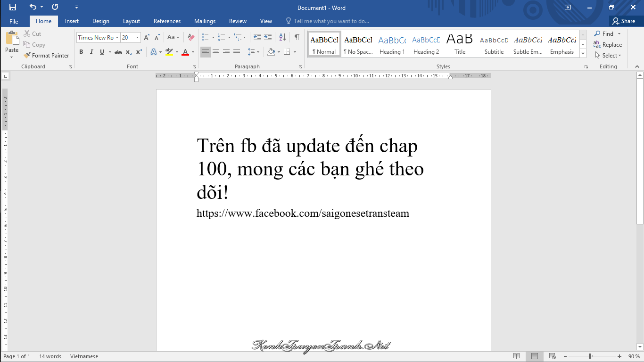The height and width of the screenshot is (362, 644).
Task: Open the Line and Paragraph Spacing dropdown
Action: pos(254,52)
